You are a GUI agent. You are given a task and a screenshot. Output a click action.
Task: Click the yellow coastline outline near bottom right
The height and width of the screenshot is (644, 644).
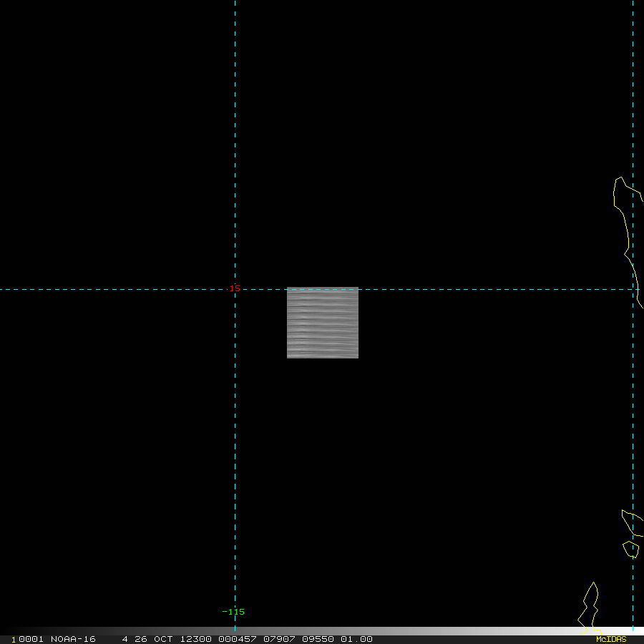590,608
